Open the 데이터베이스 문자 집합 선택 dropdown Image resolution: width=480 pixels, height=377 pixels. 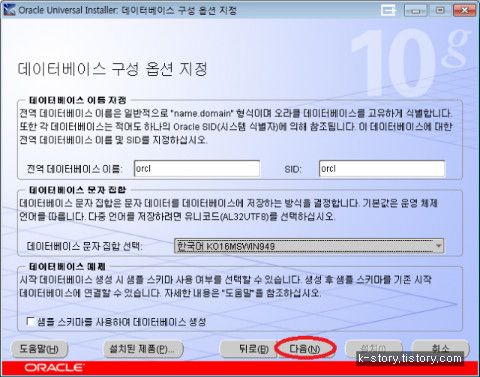point(309,246)
